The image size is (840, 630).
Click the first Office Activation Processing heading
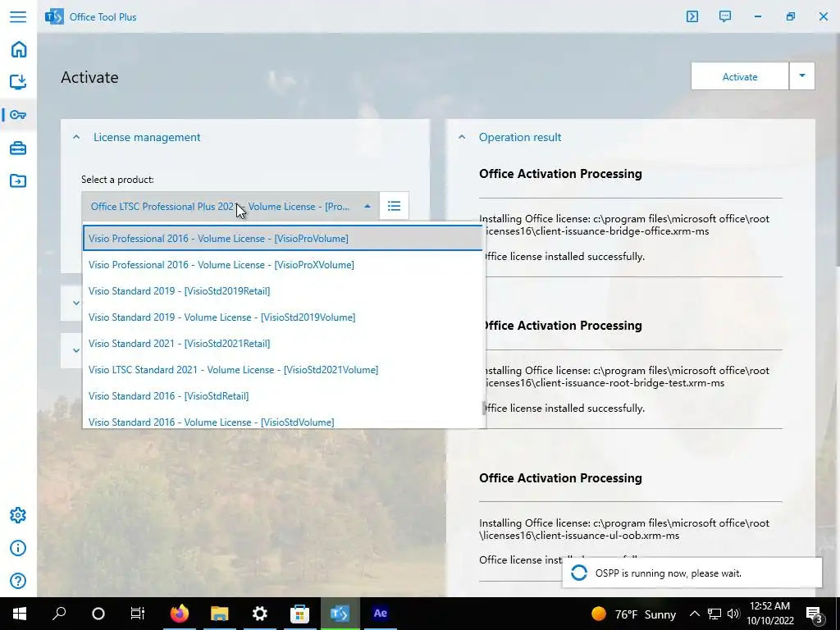click(560, 174)
